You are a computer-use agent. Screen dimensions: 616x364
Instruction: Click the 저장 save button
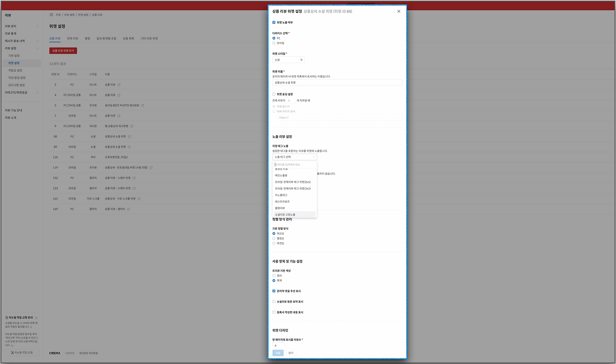point(278,353)
